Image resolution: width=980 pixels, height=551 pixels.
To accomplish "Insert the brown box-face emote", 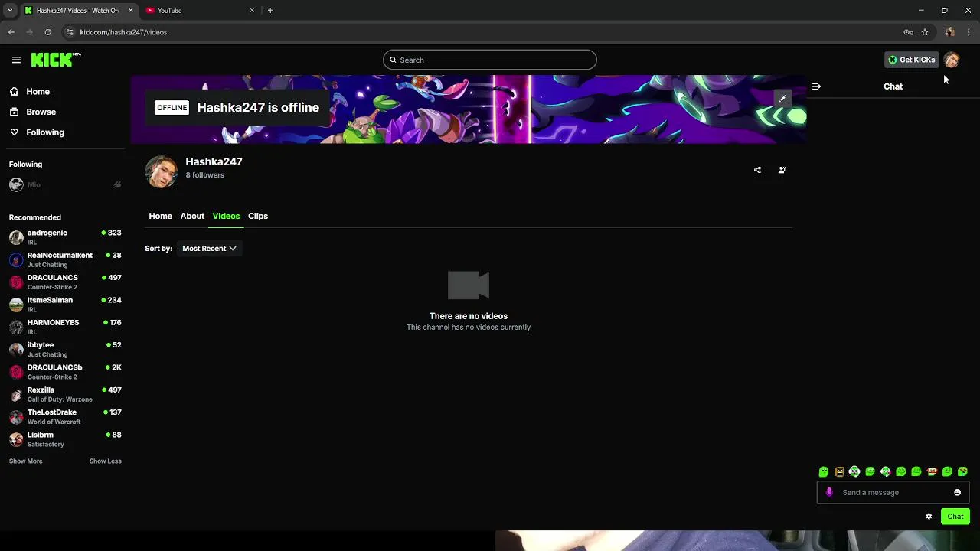I will pyautogui.click(x=839, y=471).
